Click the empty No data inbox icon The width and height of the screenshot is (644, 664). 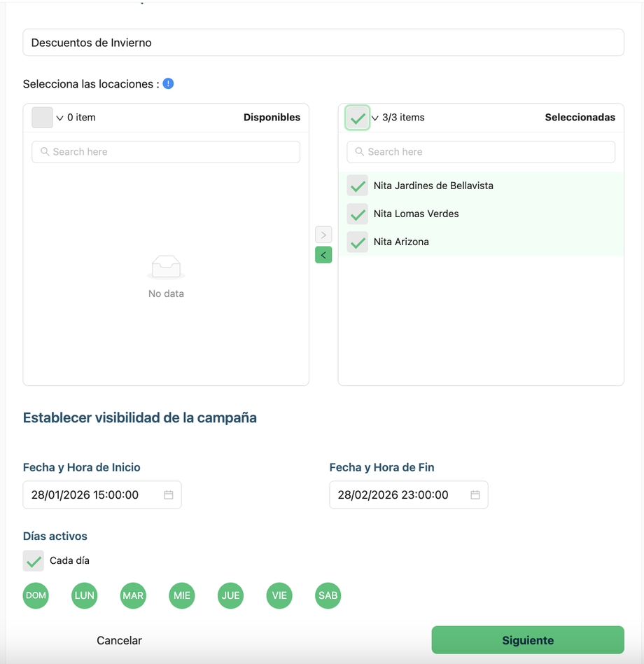point(166,267)
